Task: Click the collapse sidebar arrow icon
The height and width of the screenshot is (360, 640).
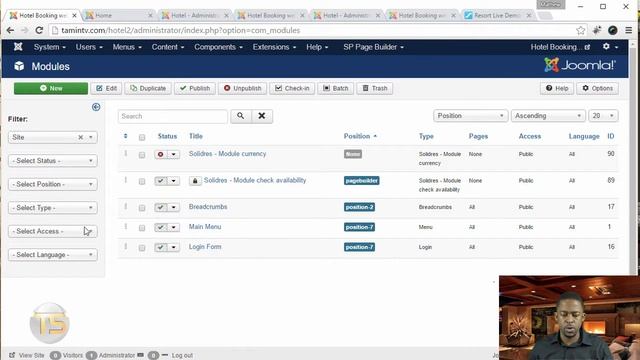Action: 96,107
